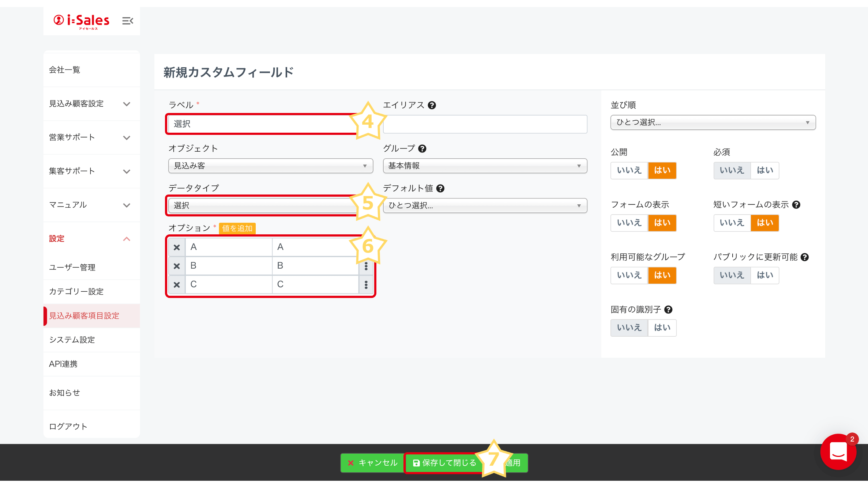This screenshot has height=488, width=868.
Task: Remove option B with its X icon
Action: pyautogui.click(x=177, y=266)
